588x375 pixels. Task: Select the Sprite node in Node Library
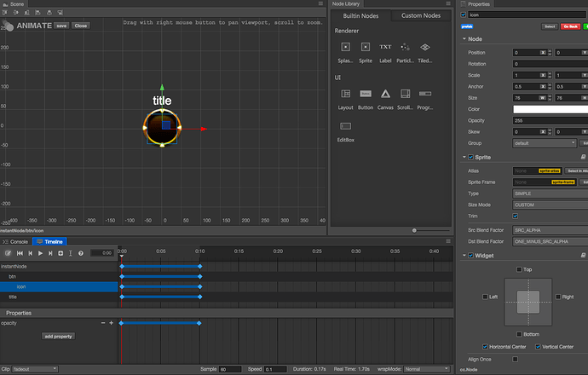pyautogui.click(x=365, y=48)
